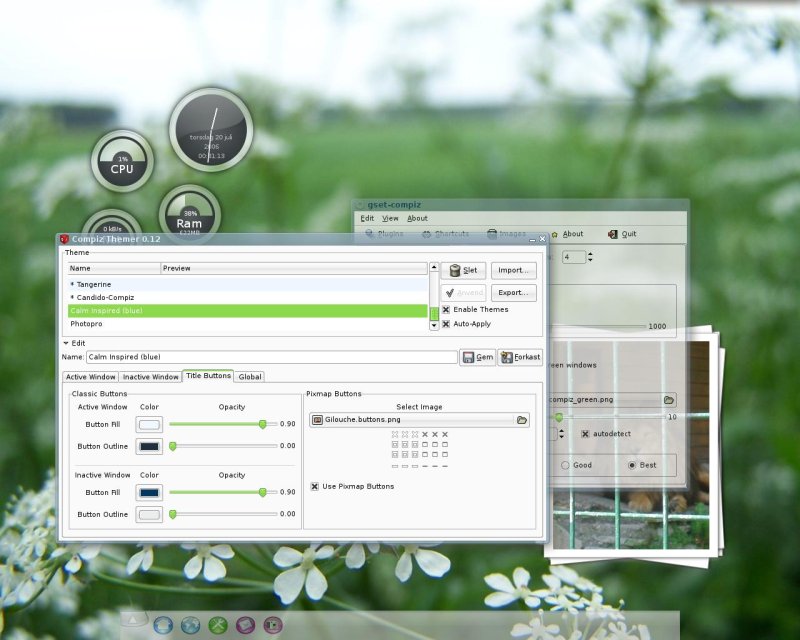Click the pink media icon in the dock
The width and height of the screenshot is (800, 640).
point(273,625)
